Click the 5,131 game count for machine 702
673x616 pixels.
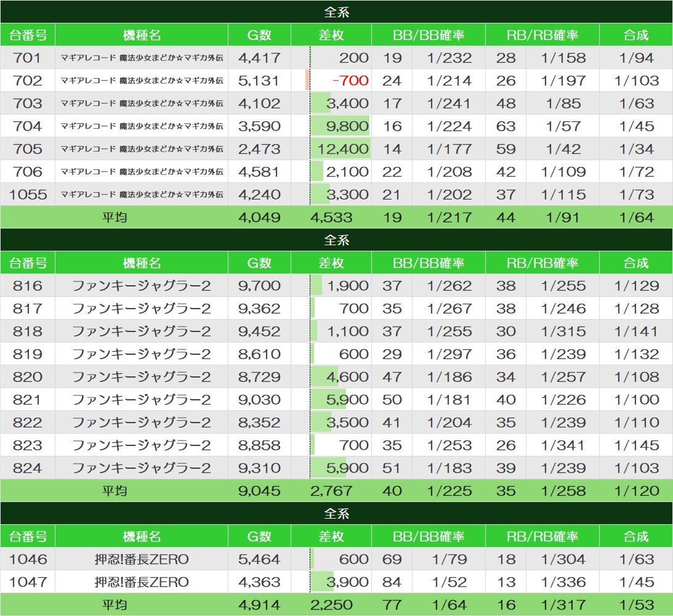[x=259, y=80]
